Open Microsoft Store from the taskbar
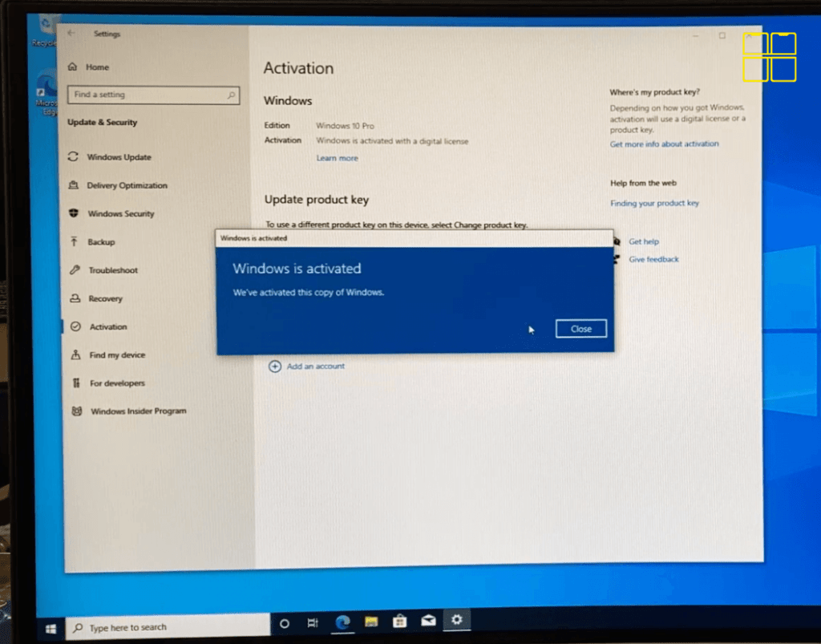 pos(399,621)
